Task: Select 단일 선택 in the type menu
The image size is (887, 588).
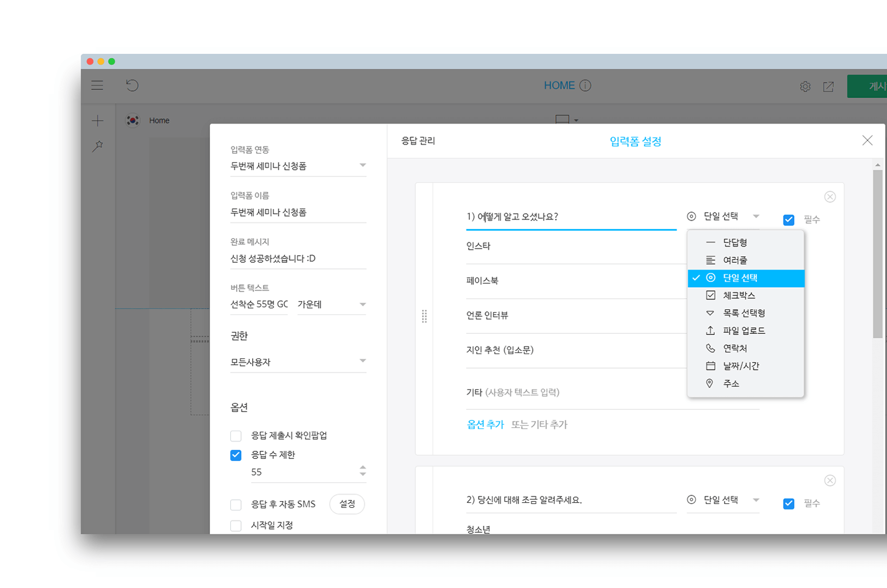Action: [x=746, y=278]
